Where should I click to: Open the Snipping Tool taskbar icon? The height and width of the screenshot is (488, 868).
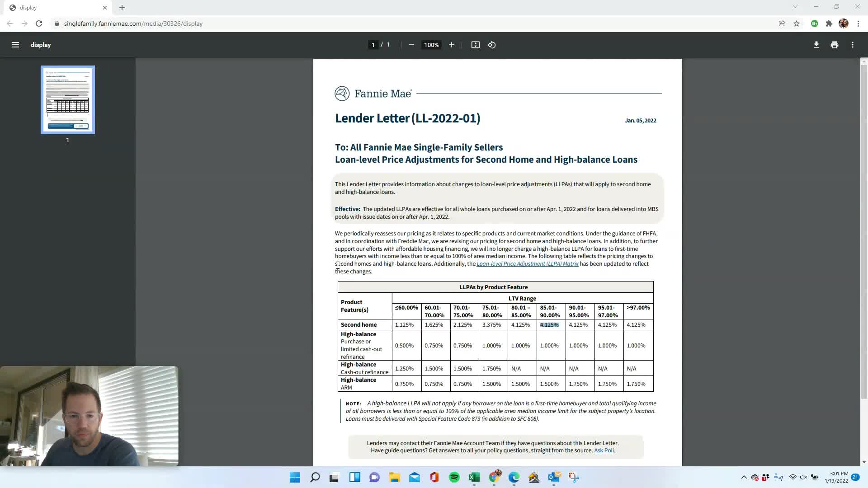574,477
